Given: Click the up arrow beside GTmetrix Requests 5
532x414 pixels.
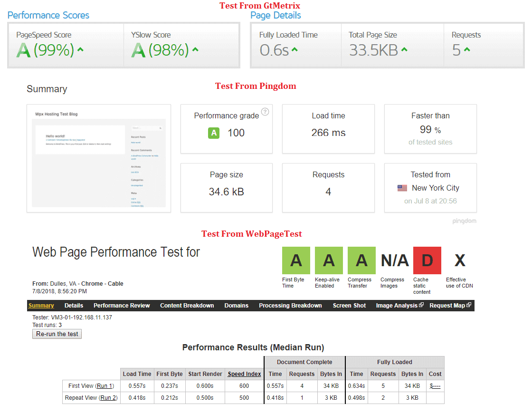Looking at the screenshot, I should (x=467, y=49).
